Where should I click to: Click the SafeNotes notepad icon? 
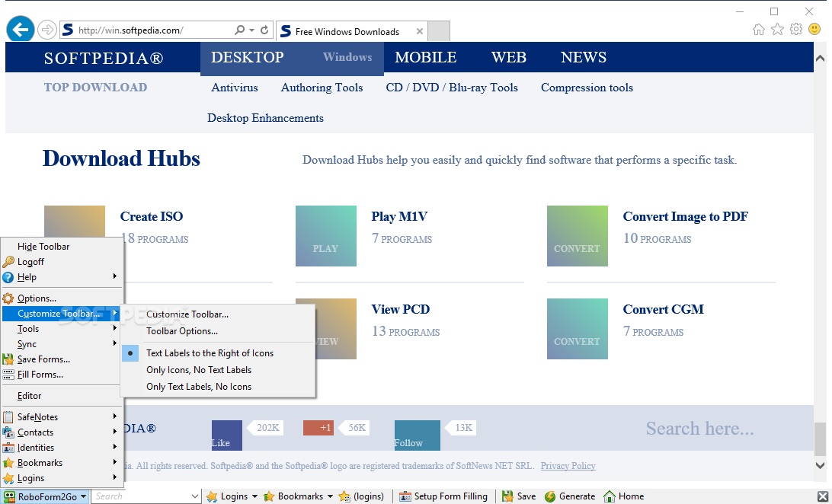[x=8, y=417]
